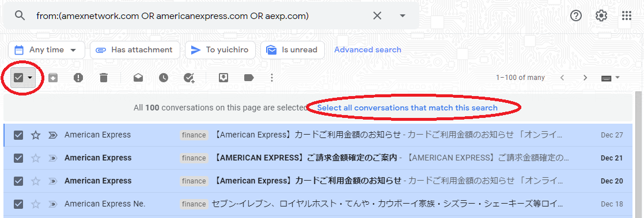Report selected as spam
This screenshot has height=218, width=644.
pyautogui.click(x=78, y=78)
